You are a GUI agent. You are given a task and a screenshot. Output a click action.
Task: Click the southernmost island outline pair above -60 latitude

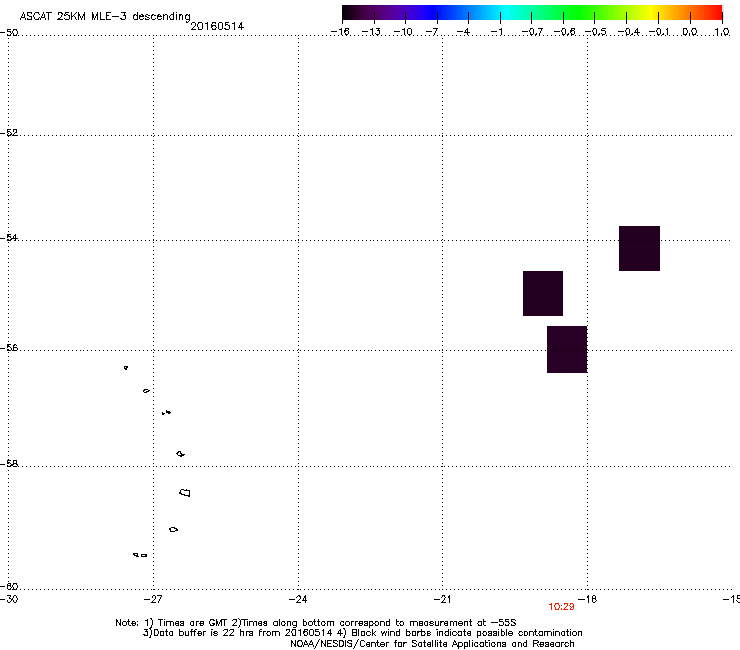[140, 555]
